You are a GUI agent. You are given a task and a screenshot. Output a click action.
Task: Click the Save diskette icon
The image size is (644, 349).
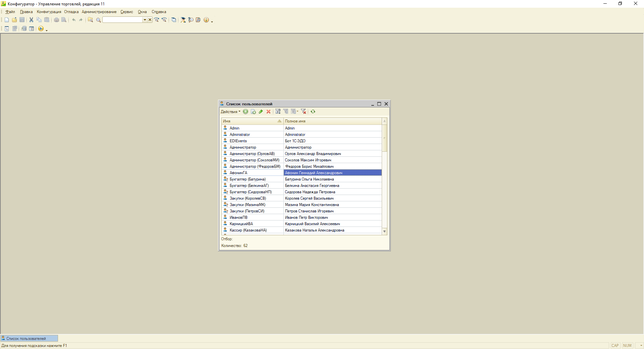22,20
